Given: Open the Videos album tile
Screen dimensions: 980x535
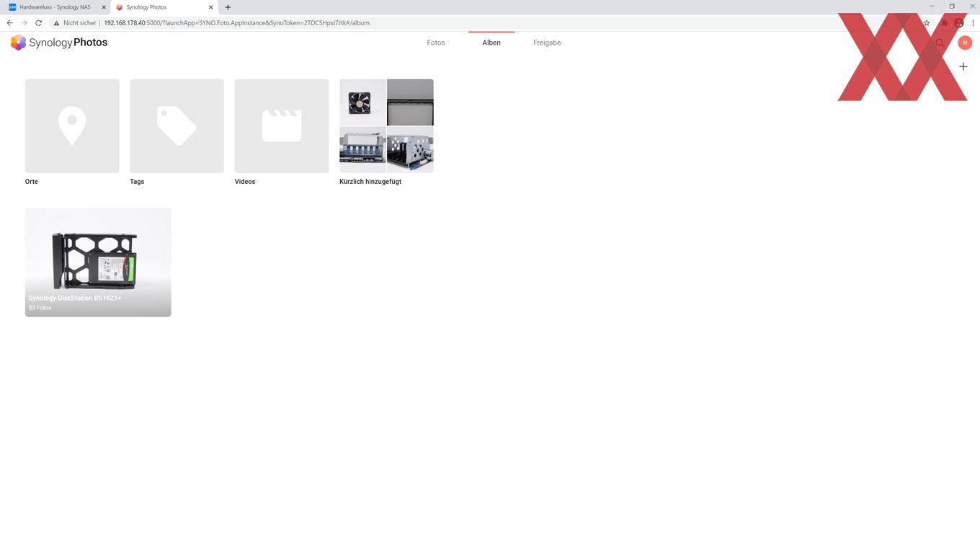Looking at the screenshot, I should (x=282, y=126).
